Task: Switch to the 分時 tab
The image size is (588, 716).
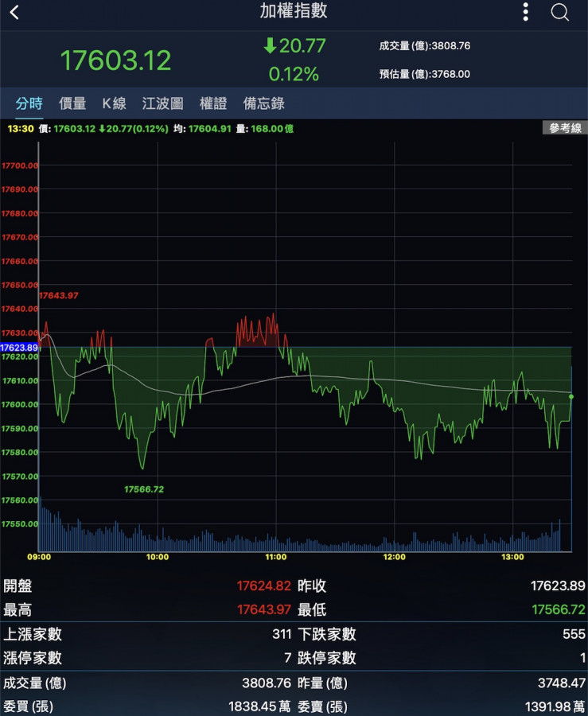Action: pyautogui.click(x=29, y=103)
